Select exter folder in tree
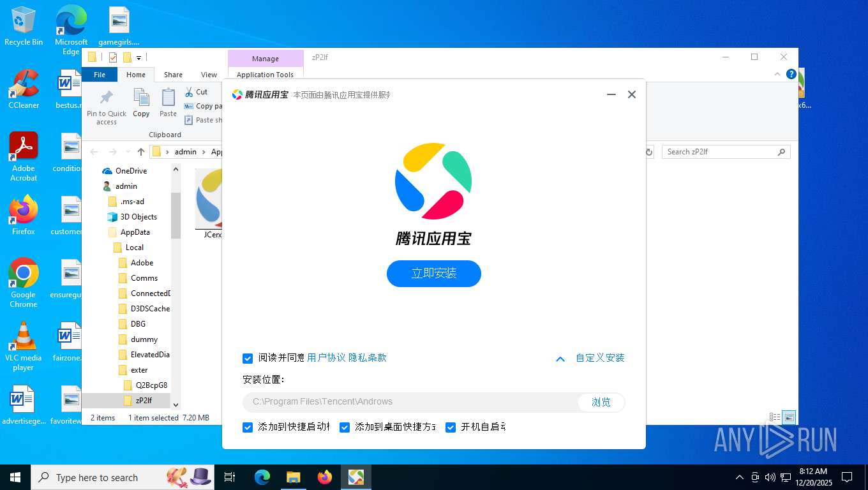Image resolution: width=868 pixels, height=490 pixels. point(139,370)
